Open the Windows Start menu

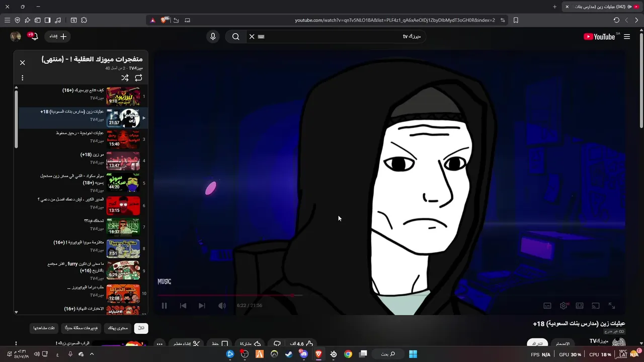(413, 354)
